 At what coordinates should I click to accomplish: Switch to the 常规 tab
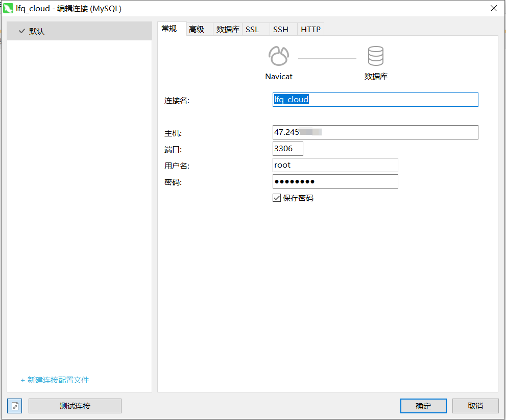point(172,29)
